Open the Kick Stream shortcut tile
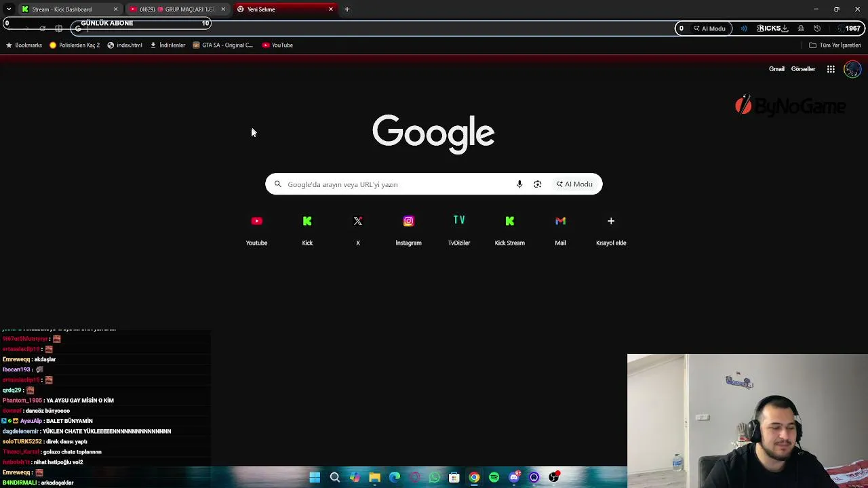 coord(510,230)
